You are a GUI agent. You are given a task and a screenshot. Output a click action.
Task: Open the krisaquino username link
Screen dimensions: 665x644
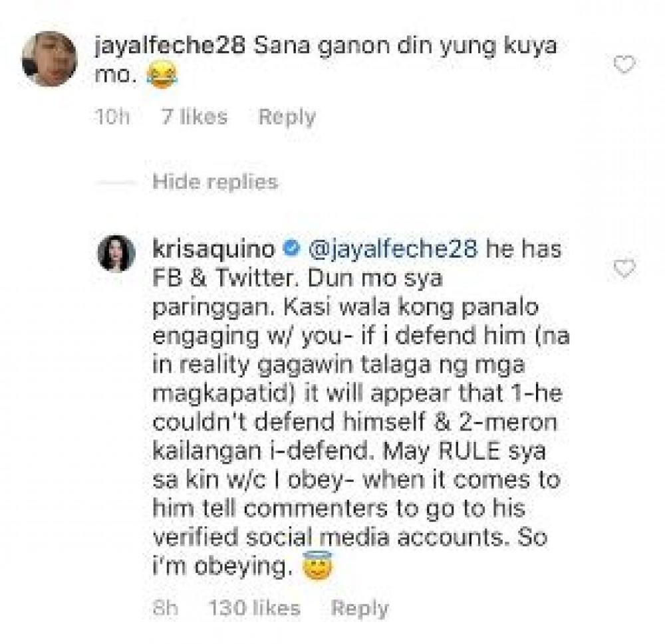[x=213, y=250]
